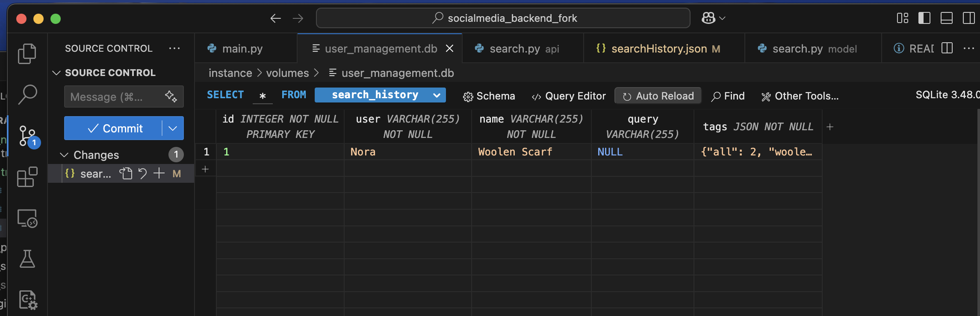Viewport: 980px width, 316px height.
Task: Click Customize Layout icon in title bar
Action: 903,18
